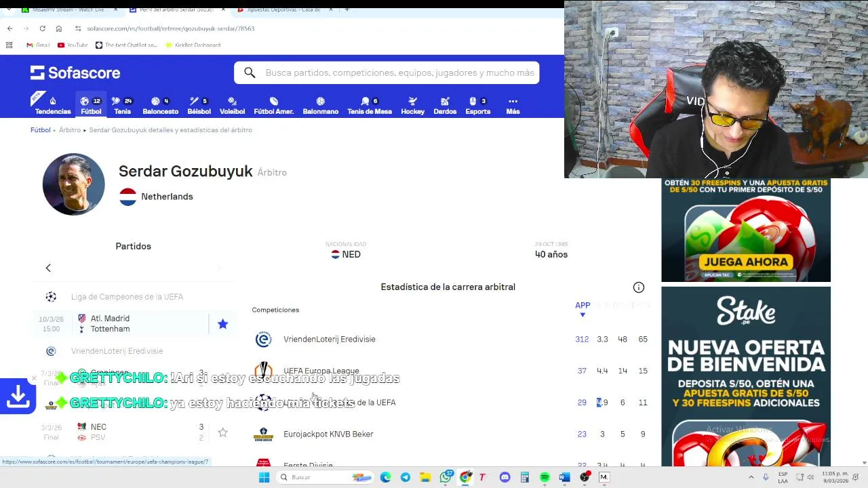
Task: Open WhatsApp from the taskbar
Action: click(446, 477)
